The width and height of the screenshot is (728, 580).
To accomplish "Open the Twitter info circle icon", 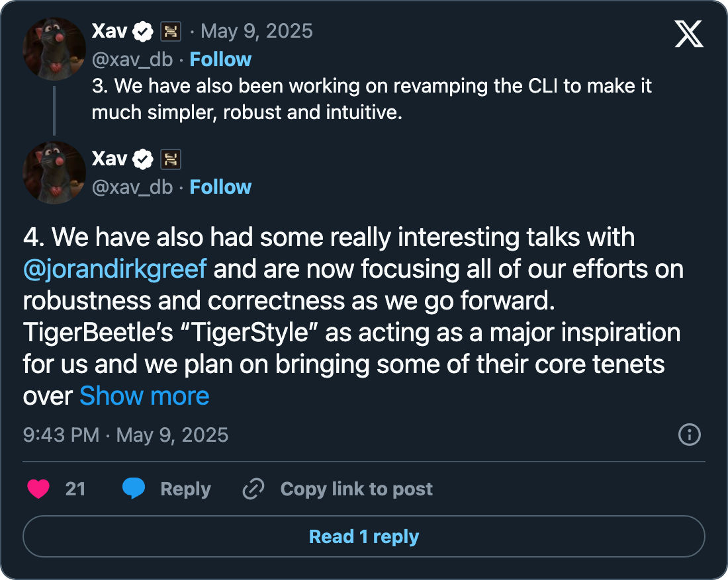I will pyautogui.click(x=690, y=435).
